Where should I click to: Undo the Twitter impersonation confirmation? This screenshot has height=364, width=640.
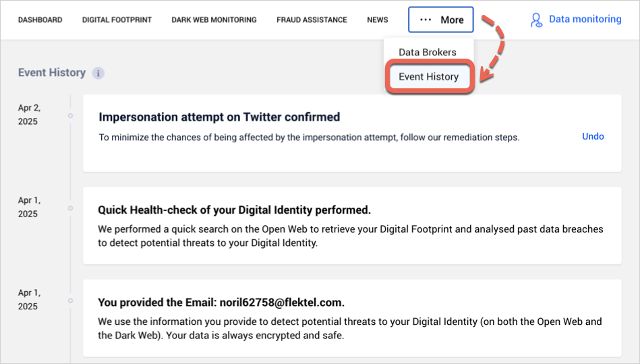click(x=593, y=136)
